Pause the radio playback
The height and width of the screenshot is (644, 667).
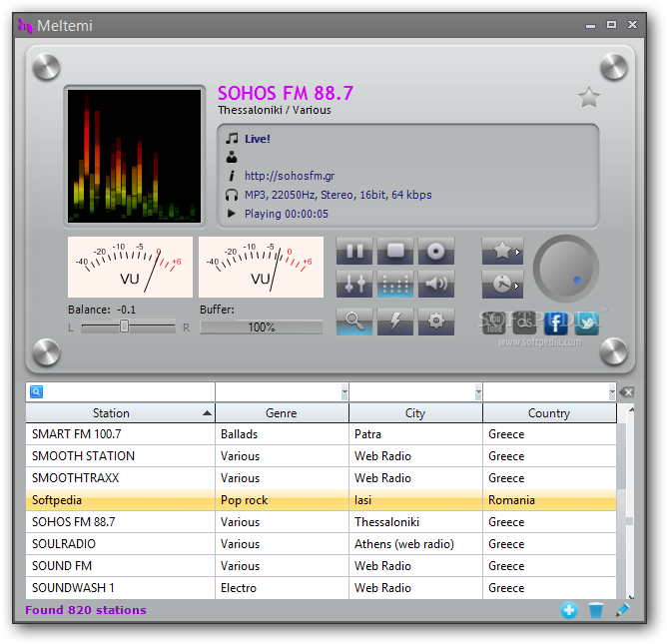pyautogui.click(x=353, y=252)
